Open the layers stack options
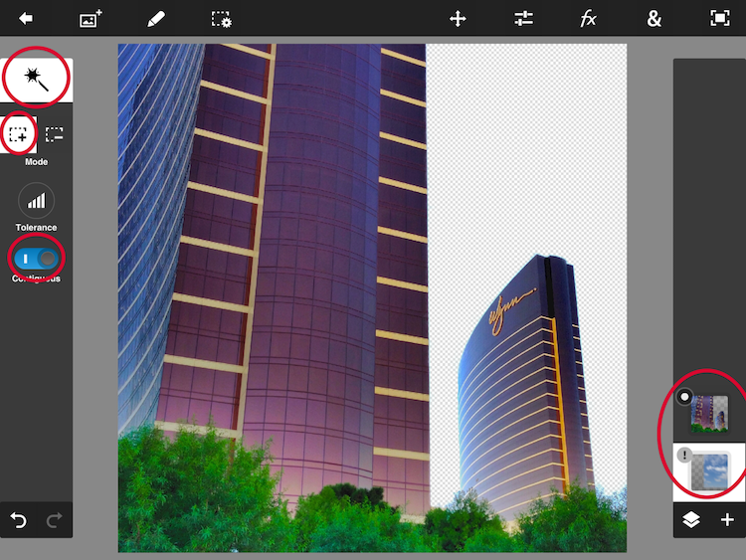746x560 pixels. point(691,519)
